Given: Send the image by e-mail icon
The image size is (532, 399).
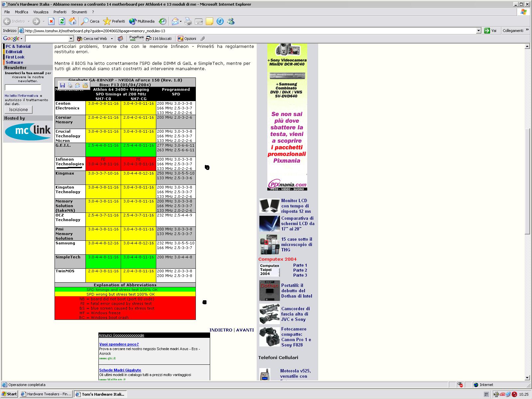Looking at the screenshot, I should coord(77,85).
